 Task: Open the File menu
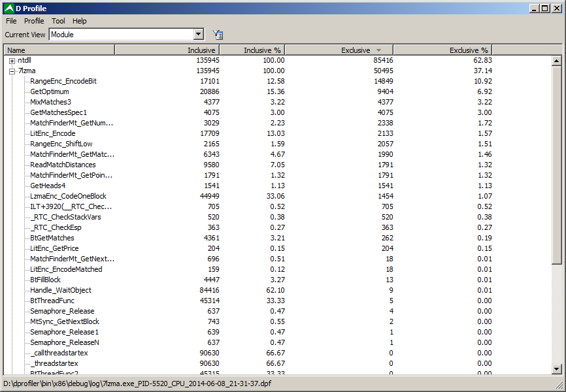click(x=11, y=21)
